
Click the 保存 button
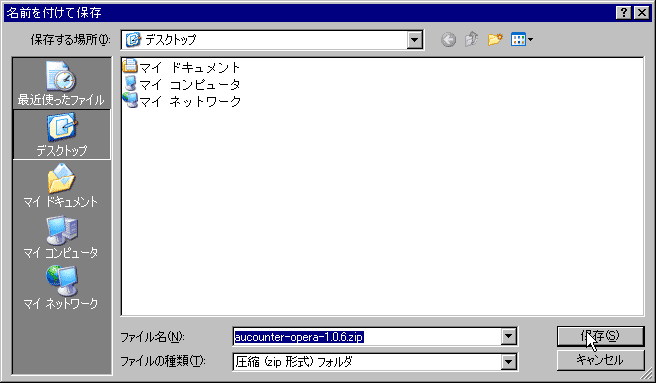[600, 336]
